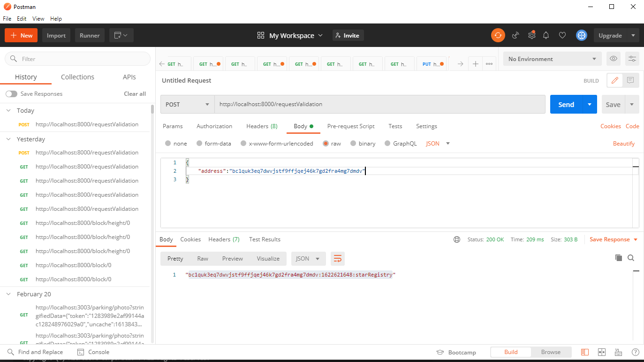Open the Console
The width and height of the screenshot is (644, 362).
pos(93,352)
